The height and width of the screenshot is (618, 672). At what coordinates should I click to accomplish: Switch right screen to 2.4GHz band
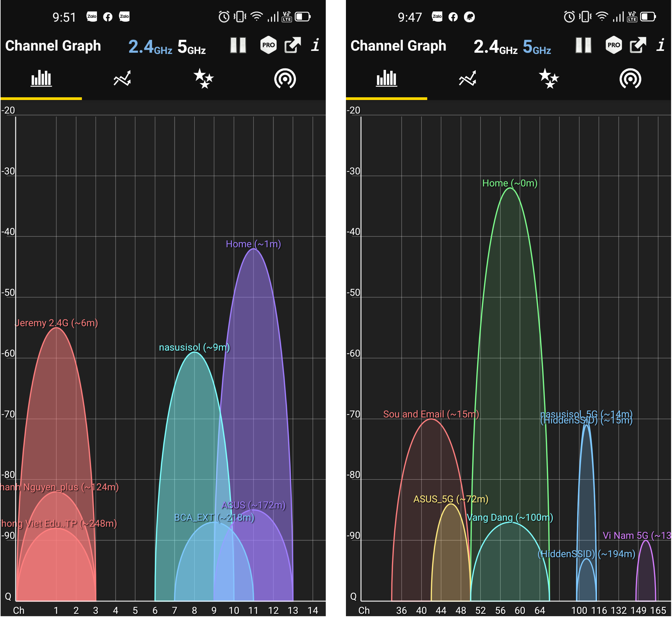[x=496, y=47]
